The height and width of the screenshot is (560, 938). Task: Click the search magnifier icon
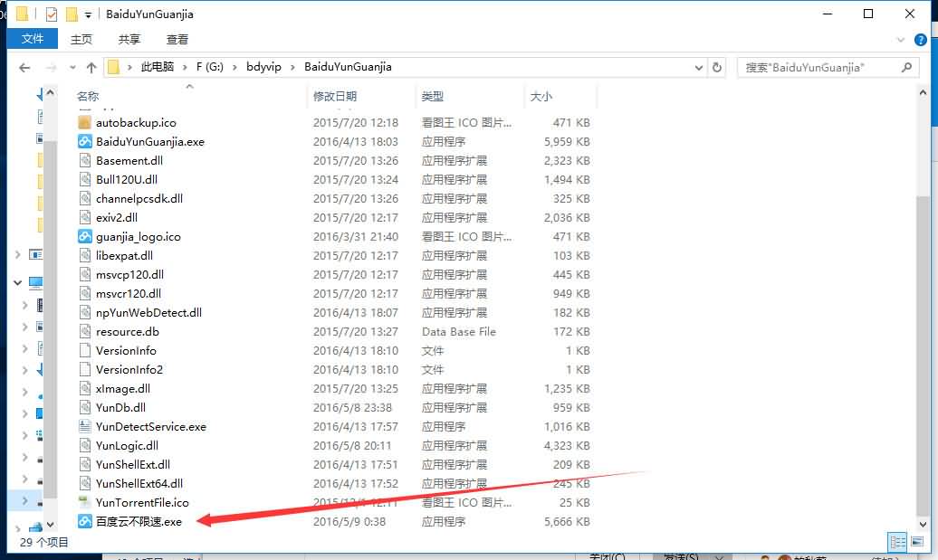(x=907, y=68)
